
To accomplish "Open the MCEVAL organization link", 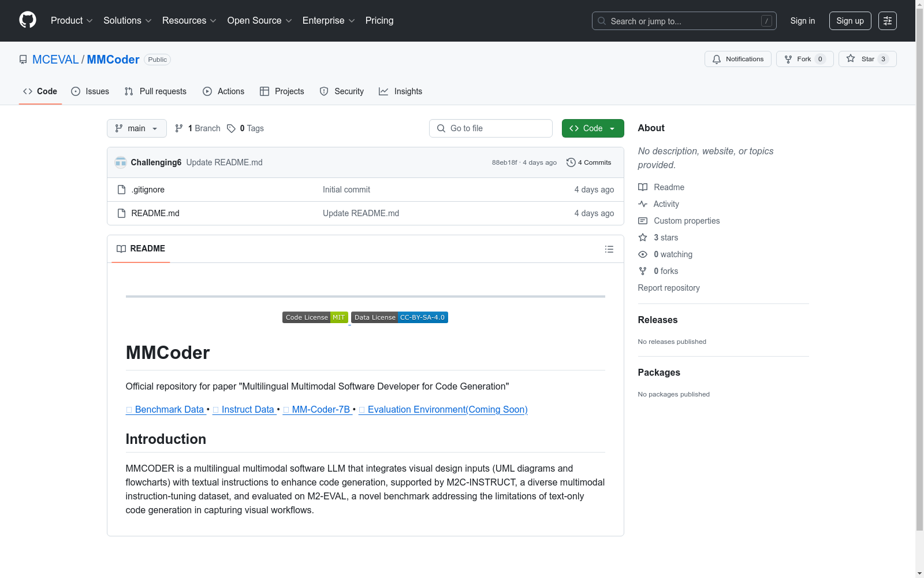I will point(55,60).
